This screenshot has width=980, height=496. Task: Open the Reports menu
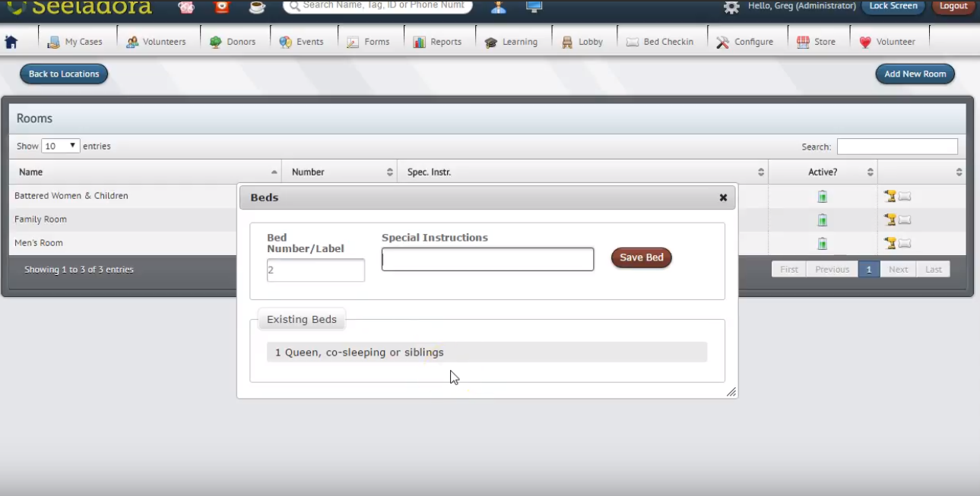pyautogui.click(x=437, y=42)
